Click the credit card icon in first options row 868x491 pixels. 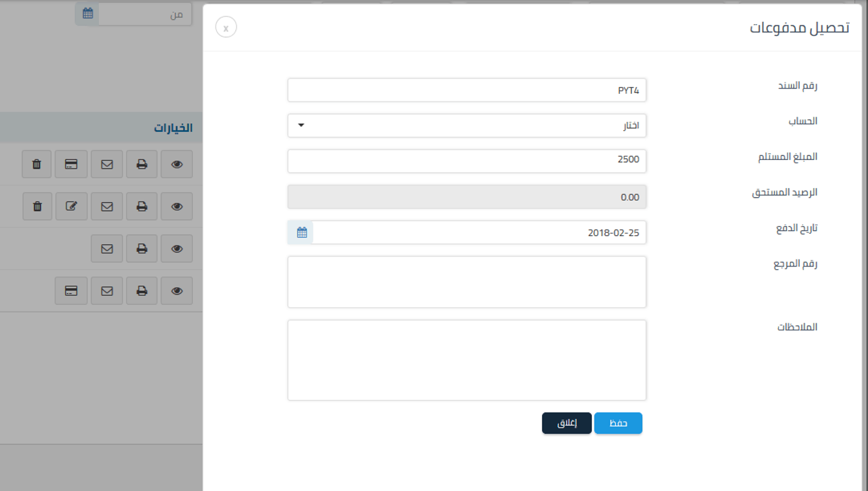(x=71, y=165)
